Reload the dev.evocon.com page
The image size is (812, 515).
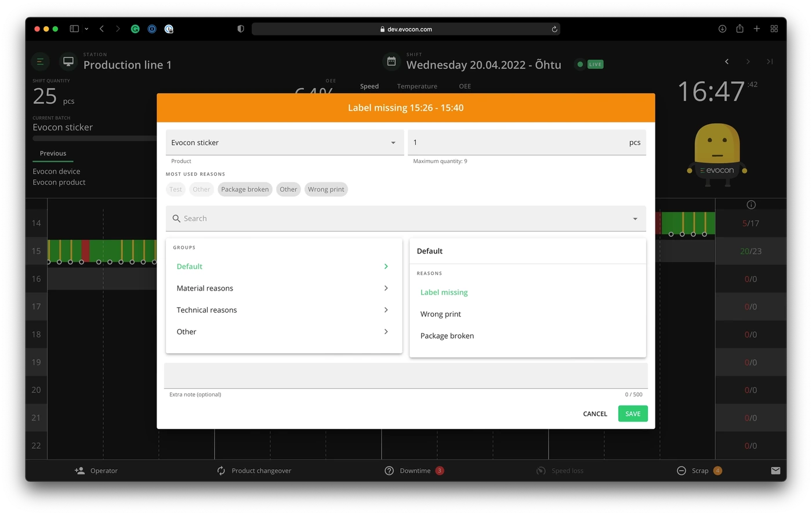(x=554, y=29)
